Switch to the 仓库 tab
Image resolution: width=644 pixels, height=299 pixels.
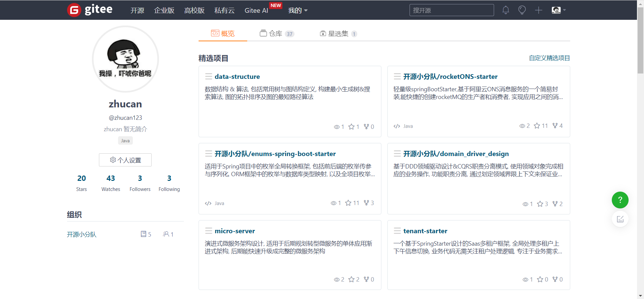click(277, 34)
